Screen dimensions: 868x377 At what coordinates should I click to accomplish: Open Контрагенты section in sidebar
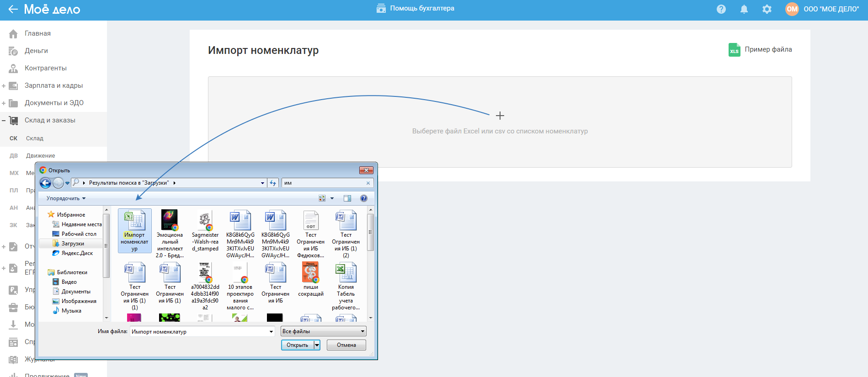46,68
